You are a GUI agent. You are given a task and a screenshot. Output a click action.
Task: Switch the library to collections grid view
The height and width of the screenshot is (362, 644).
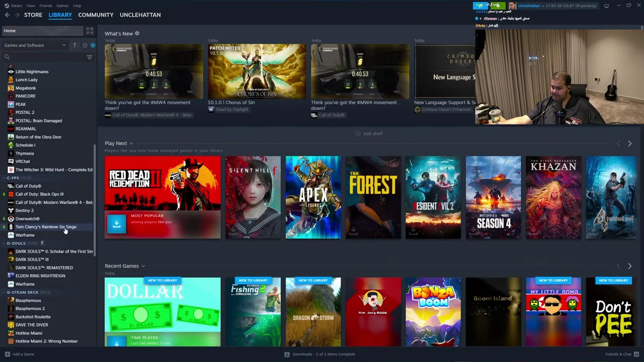[x=90, y=31]
